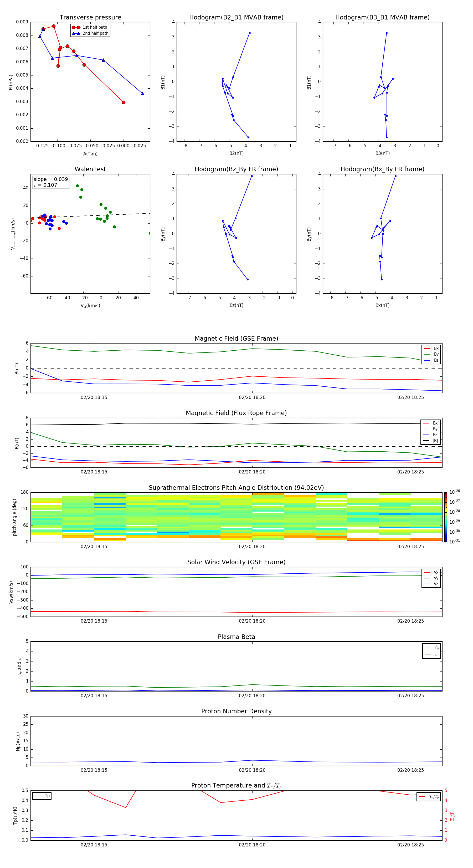This screenshot has height=868, width=473.
Task: Select the β legend entry in Plasma Beta plot
Action: (431, 654)
